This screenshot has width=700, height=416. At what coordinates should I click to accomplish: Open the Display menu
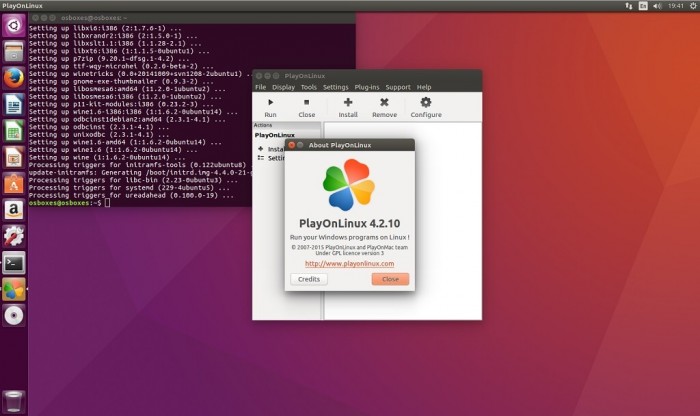pos(283,87)
